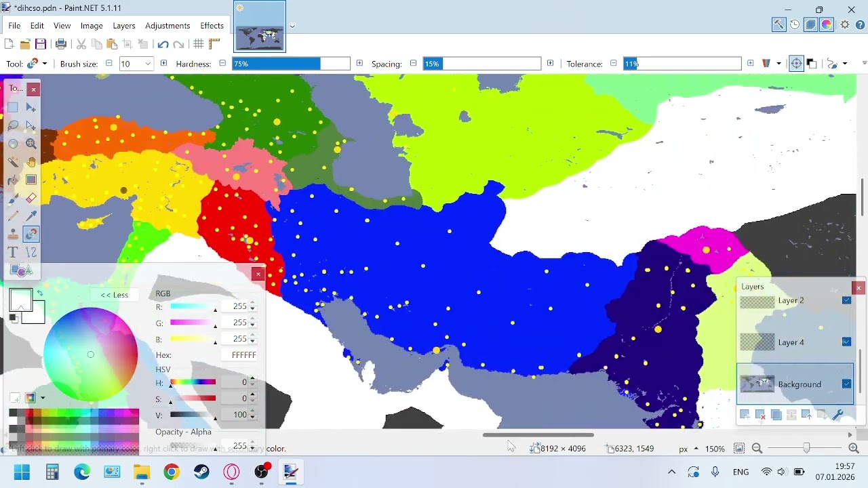Open the palette menu dropdown arrow
868x488 pixels.
click(x=43, y=398)
